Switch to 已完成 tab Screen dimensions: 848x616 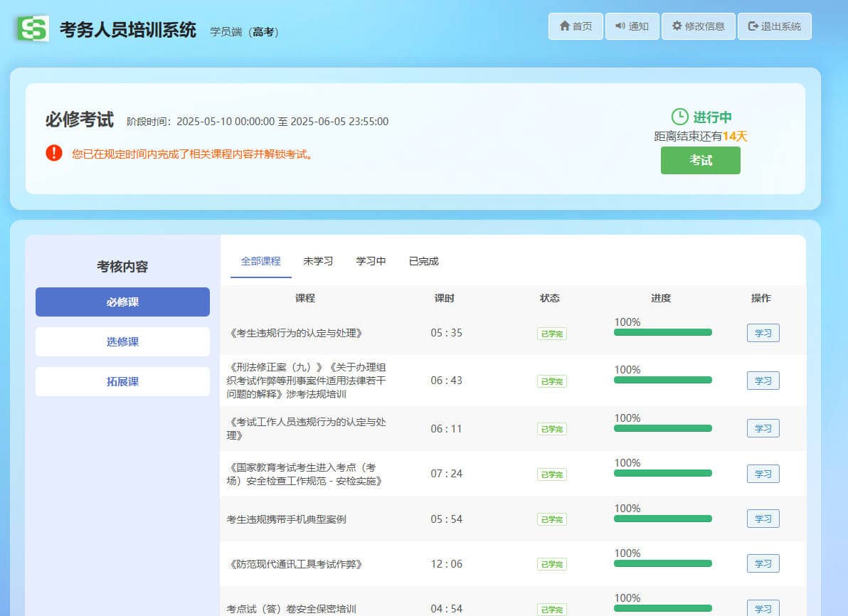click(423, 261)
